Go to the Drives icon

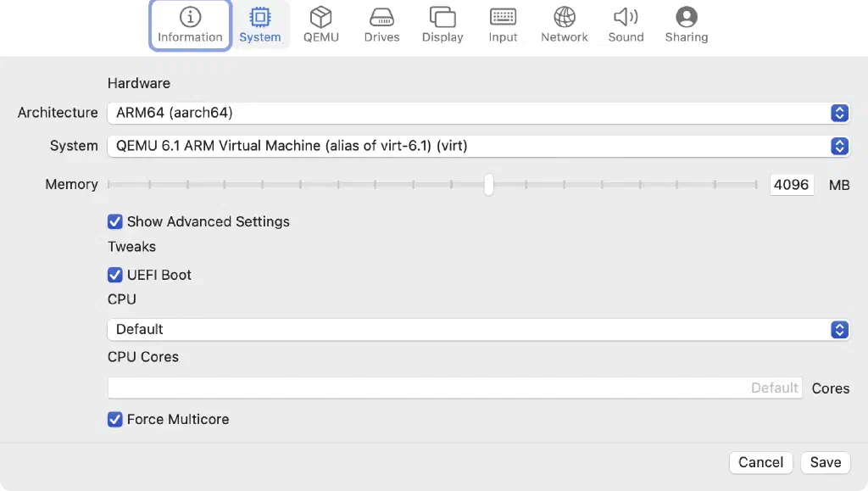click(381, 18)
